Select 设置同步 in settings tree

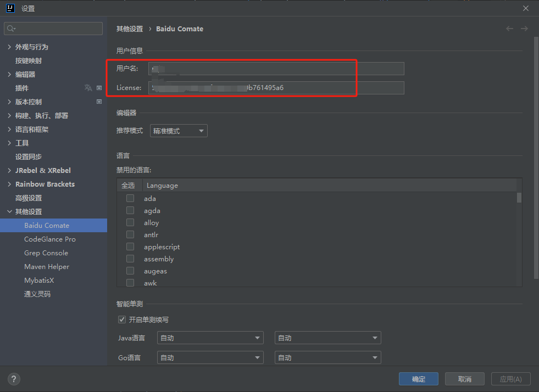[29, 156]
